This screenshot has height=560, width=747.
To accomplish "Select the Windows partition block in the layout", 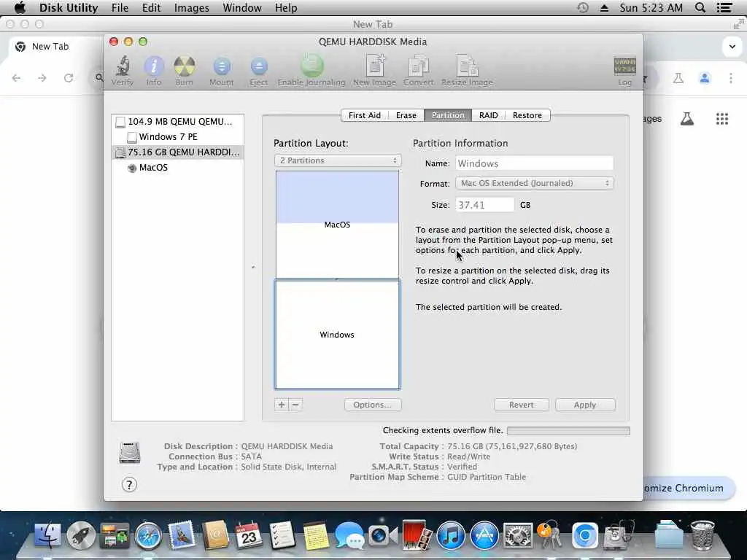I will [337, 335].
